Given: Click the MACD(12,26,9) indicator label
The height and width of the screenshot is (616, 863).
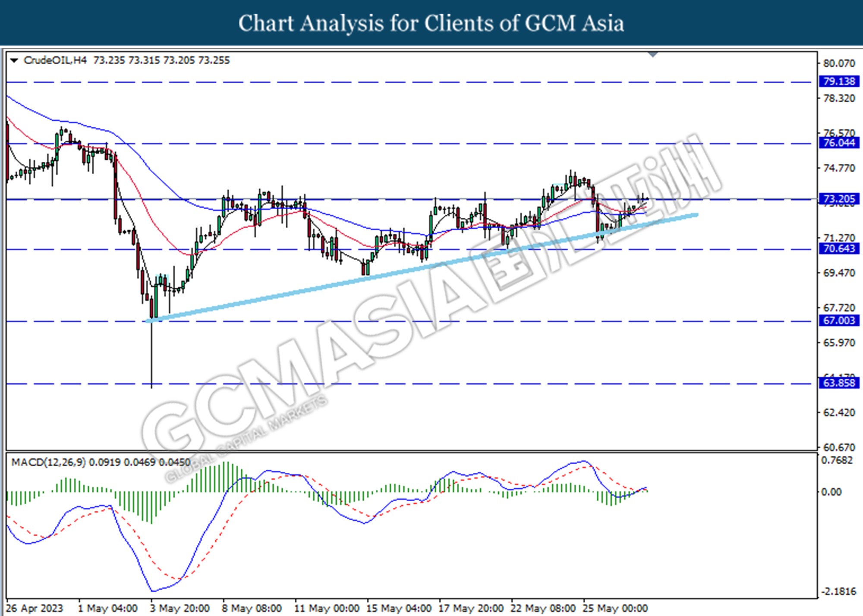Looking at the screenshot, I should [x=101, y=462].
